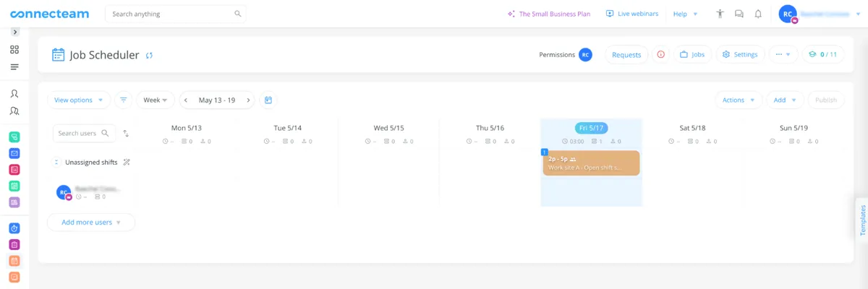Click the red alert circle icon

coord(660,55)
